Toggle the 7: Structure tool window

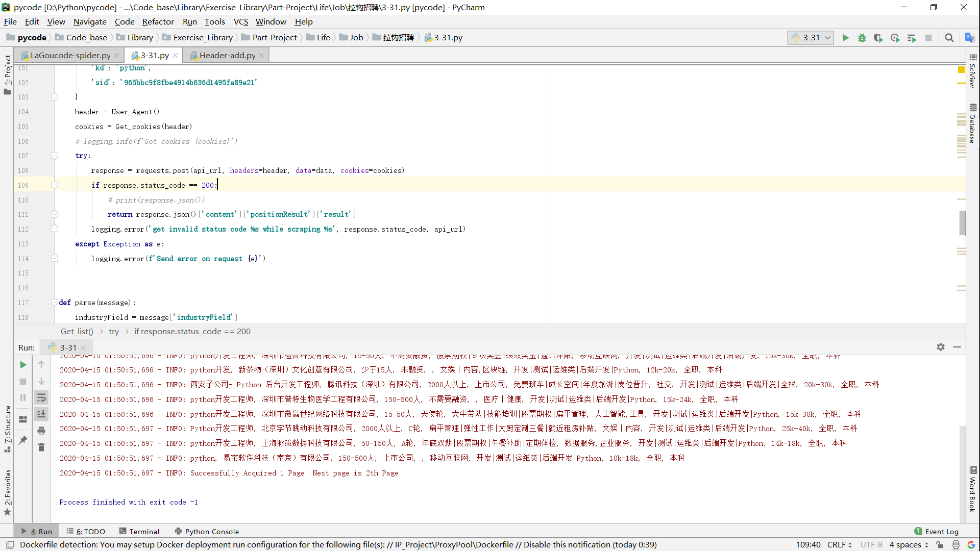(x=7, y=429)
